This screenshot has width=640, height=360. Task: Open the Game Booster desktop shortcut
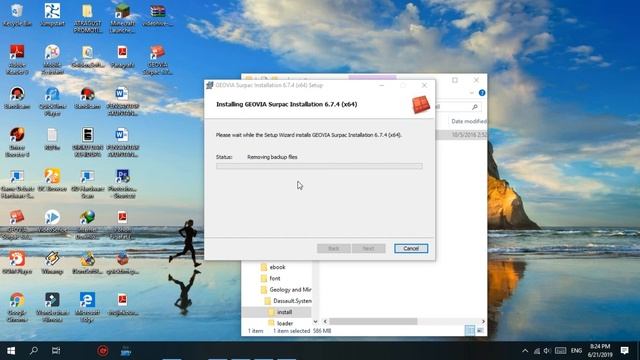[x=17, y=142]
